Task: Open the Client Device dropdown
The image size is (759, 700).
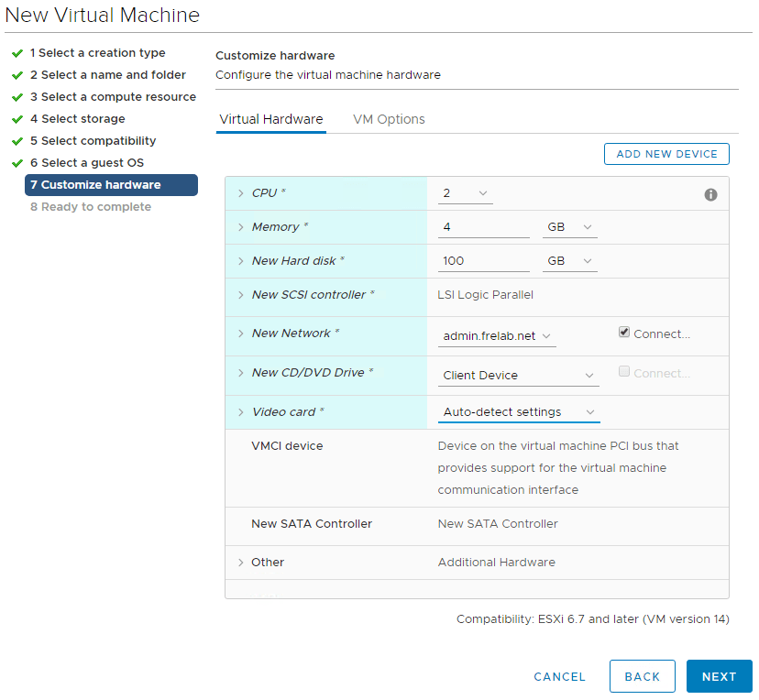Action: tap(519, 376)
